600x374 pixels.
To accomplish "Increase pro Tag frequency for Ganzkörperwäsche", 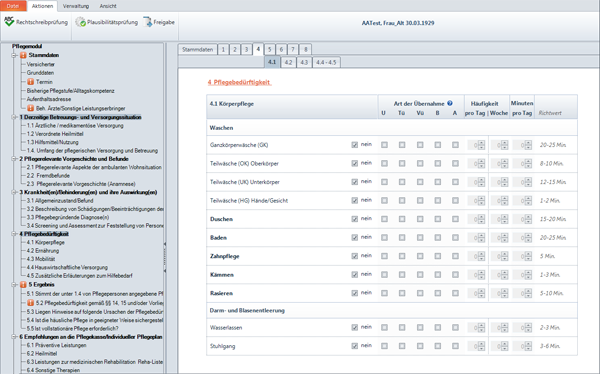I will pos(481,143).
